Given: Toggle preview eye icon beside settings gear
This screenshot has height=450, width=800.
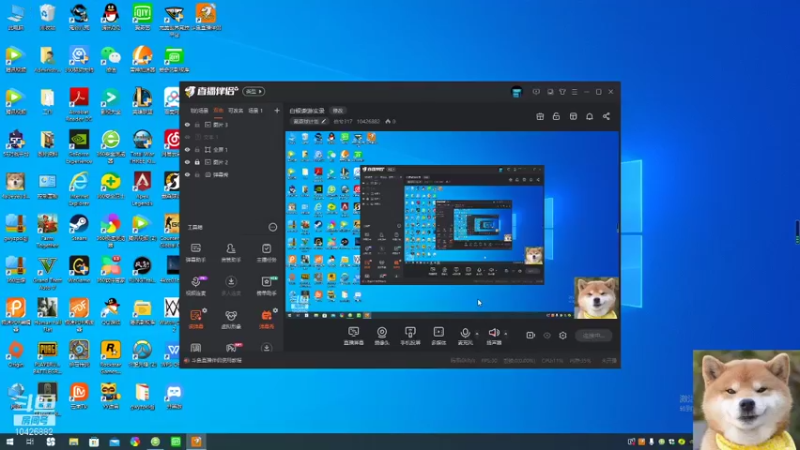Looking at the screenshot, I should click(x=547, y=335).
